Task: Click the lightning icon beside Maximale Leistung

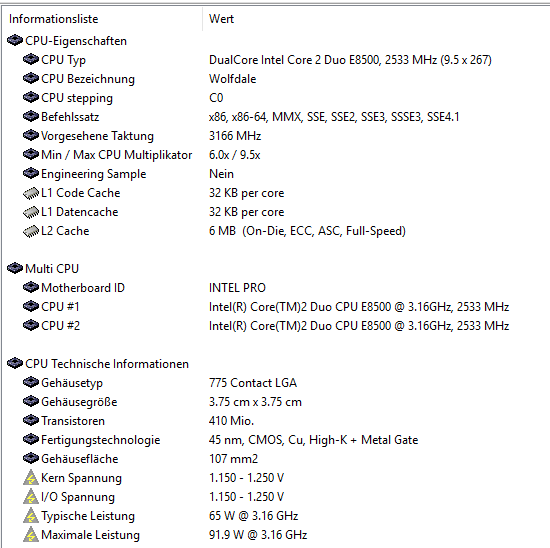Action: click(x=31, y=534)
